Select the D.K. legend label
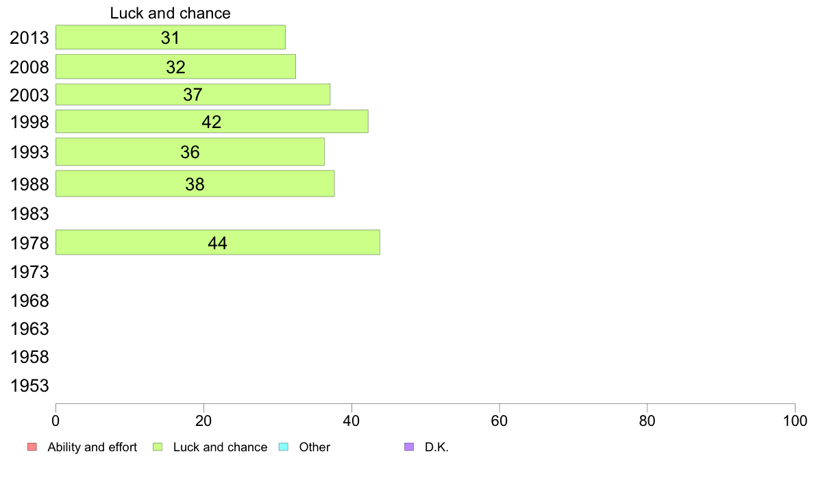 click(436, 447)
